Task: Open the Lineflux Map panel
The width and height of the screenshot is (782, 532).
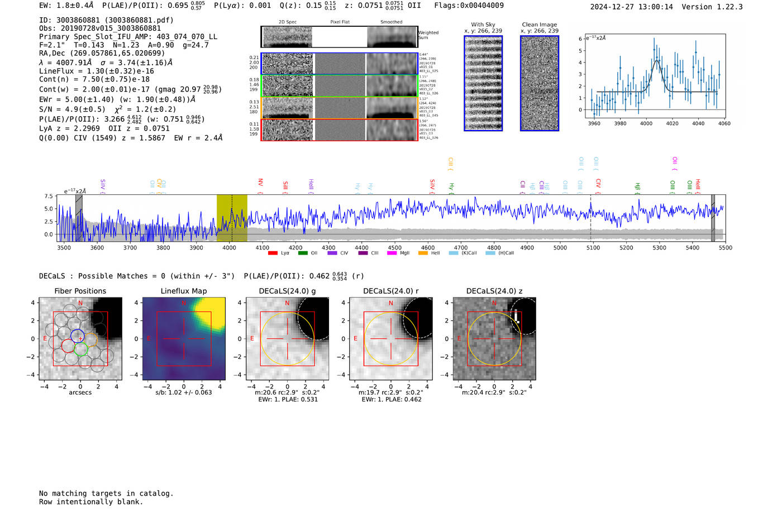Action: (184, 339)
